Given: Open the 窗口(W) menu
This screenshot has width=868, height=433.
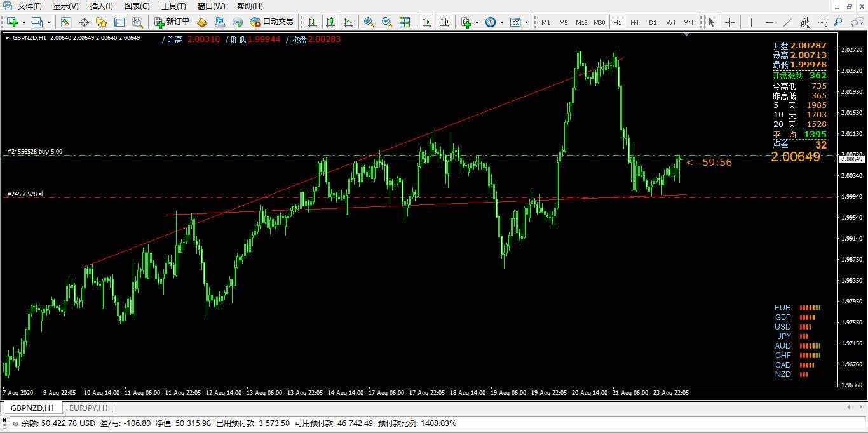Looking at the screenshot, I should [x=211, y=6].
